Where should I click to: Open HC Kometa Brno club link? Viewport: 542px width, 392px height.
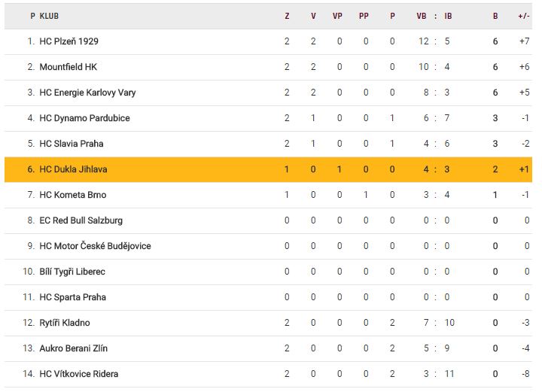coord(72,195)
